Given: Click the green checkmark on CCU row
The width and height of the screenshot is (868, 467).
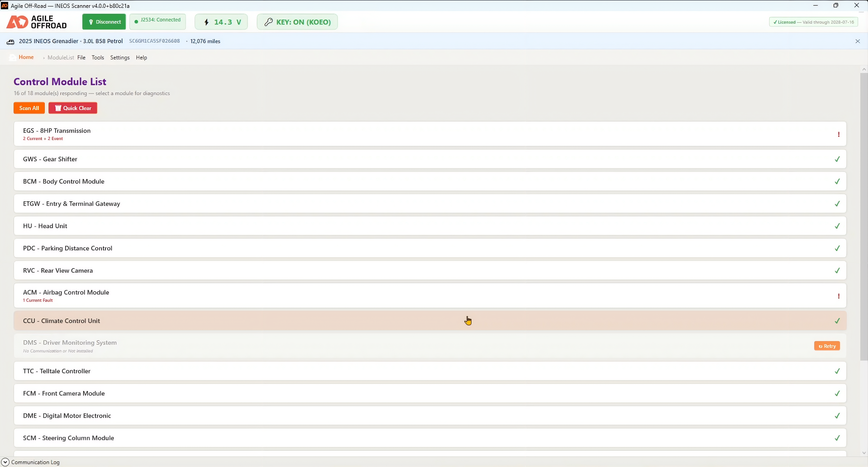Looking at the screenshot, I should tap(837, 321).
